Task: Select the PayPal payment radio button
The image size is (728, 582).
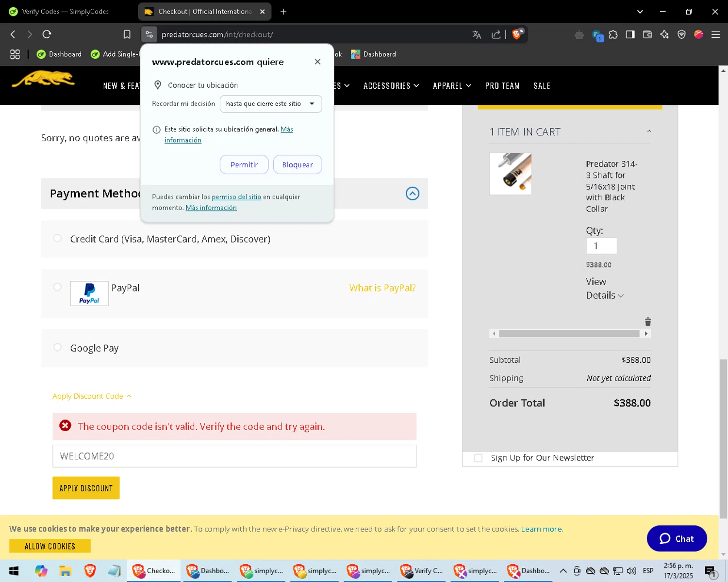Action: [57, 287]
